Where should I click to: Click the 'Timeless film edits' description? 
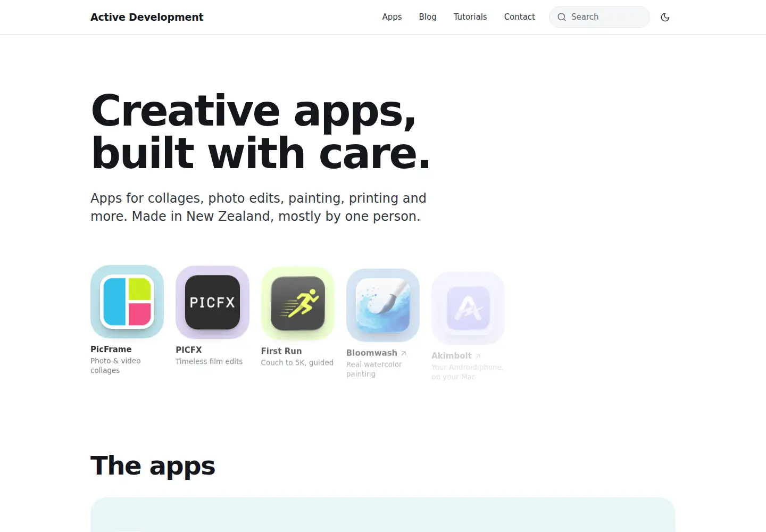pos(209,361)
